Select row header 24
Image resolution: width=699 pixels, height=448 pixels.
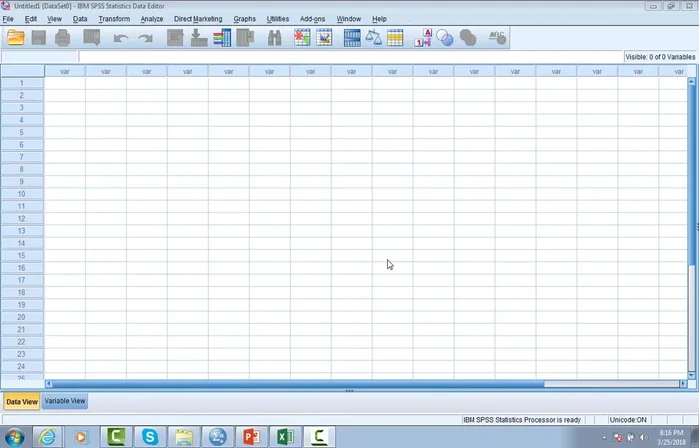click(x=22, y=366)
